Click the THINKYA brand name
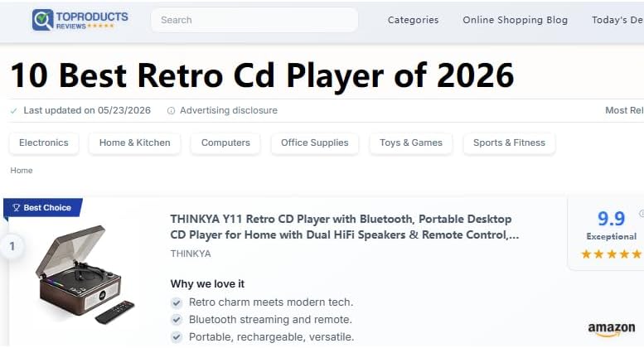The width and height of the screenshot is (644, 348). (191, 254)
